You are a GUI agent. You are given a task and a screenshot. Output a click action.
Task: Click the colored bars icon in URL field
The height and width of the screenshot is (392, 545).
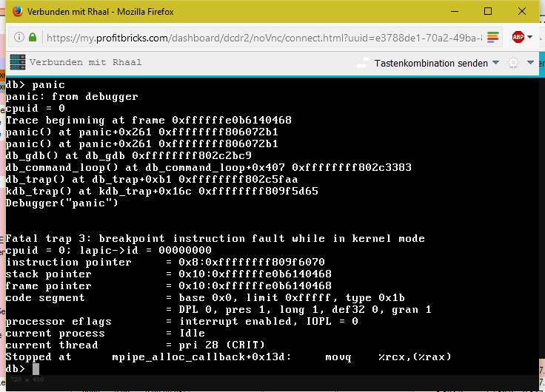pyautogui.click(x=494, y=37)
